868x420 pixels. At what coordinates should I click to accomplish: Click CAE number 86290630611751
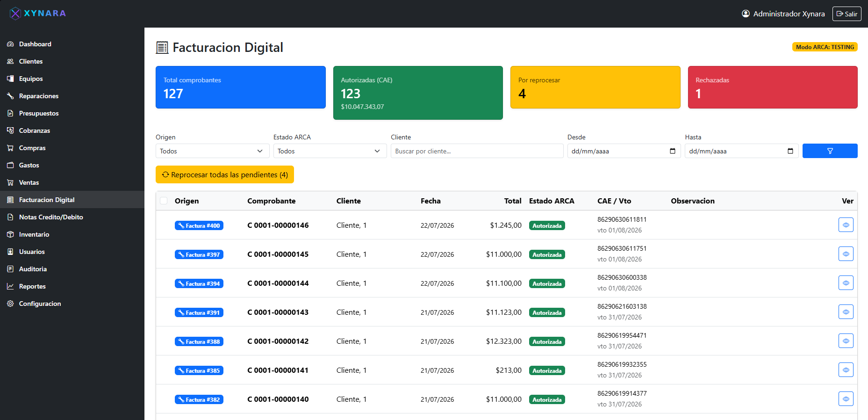(x=622, y=248)
